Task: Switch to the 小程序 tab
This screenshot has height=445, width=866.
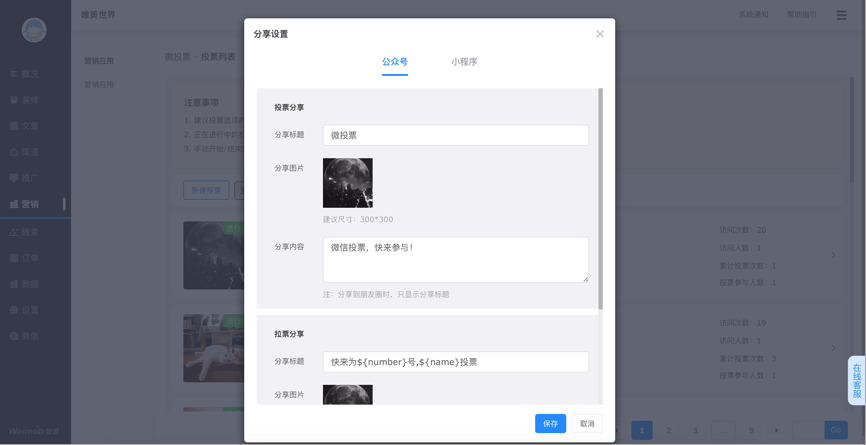Action: pyautogui.click(x=464, y=62)
